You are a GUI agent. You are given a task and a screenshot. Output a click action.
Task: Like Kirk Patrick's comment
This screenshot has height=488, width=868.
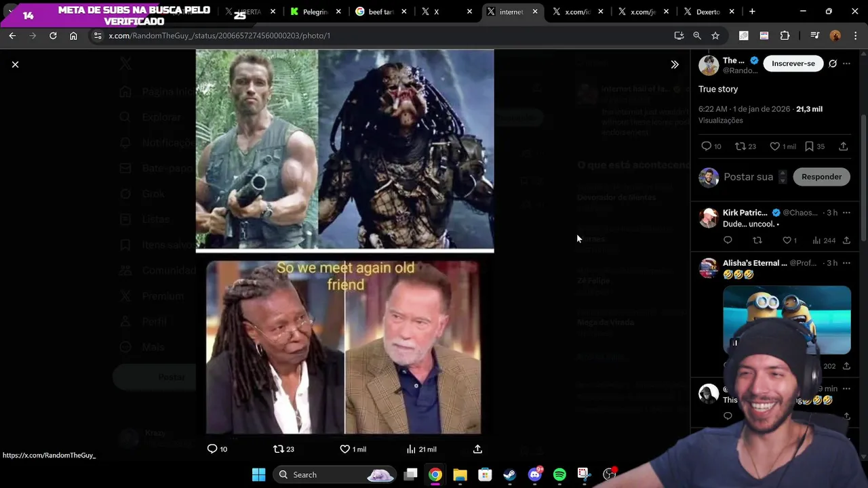coord(787,240)
